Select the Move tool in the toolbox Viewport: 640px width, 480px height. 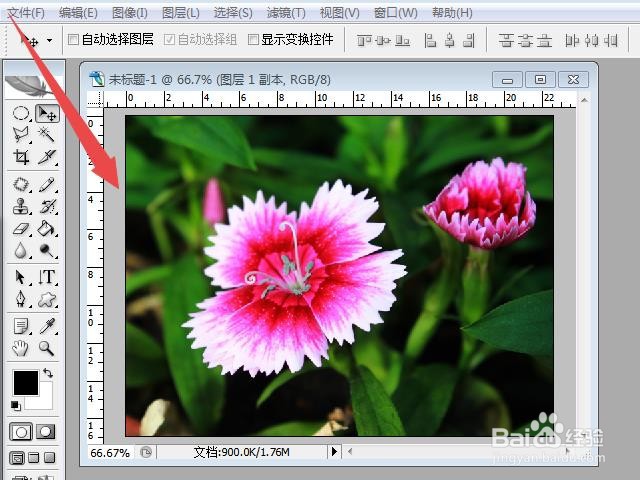tap(47, 113)
